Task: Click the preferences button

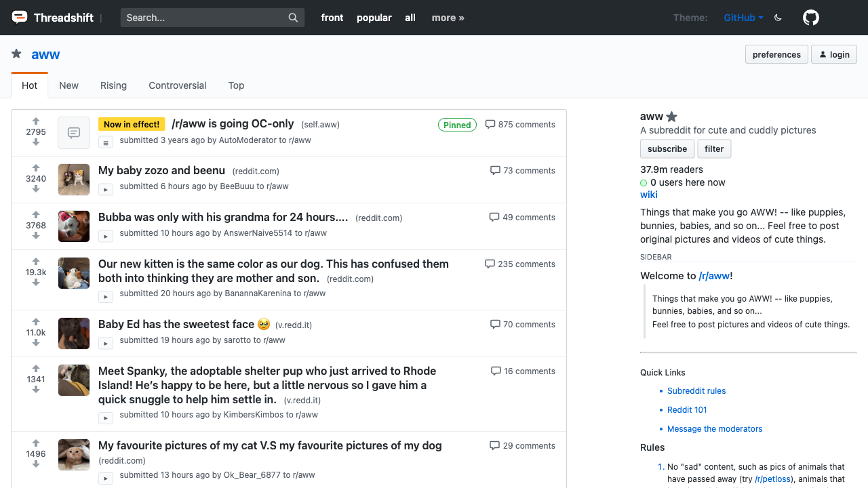Action: (x=776, y=55)
